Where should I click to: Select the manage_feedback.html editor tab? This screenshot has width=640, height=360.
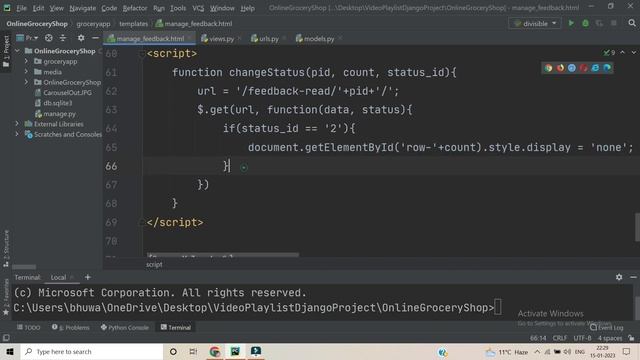[x=149, y=39]
